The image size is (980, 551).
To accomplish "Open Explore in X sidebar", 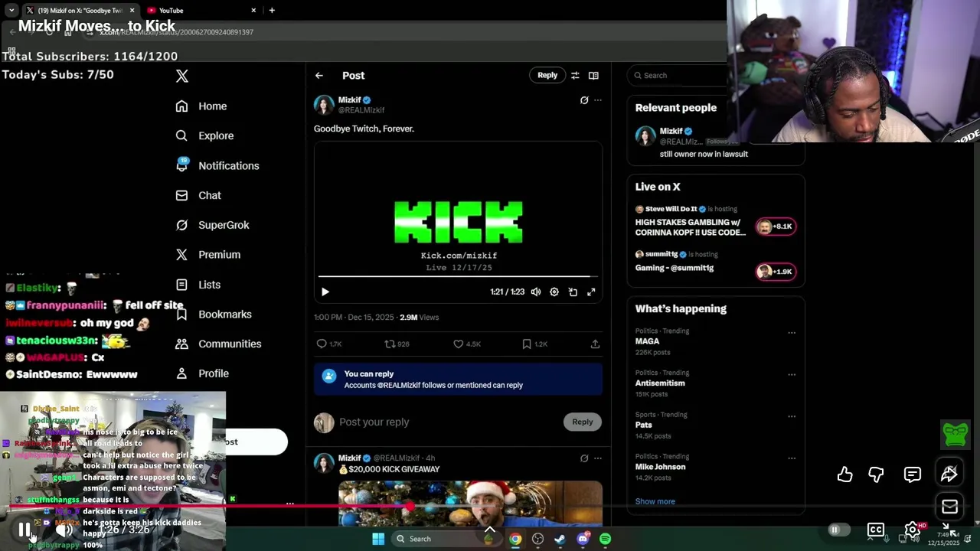I will tap(204, 135).
